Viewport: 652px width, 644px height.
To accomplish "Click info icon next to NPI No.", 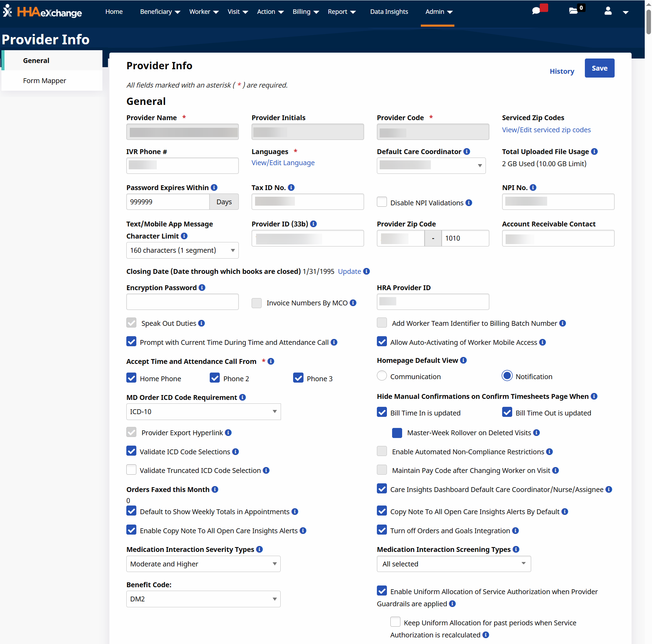I will (533, 188).
